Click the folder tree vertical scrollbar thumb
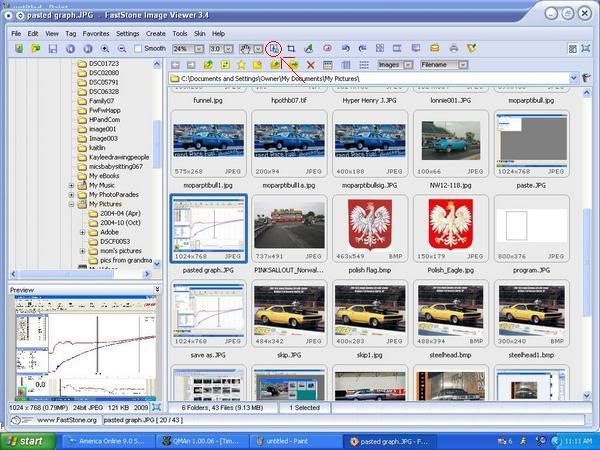The height and width of the screenshot is (450, 600). [157, 143]
